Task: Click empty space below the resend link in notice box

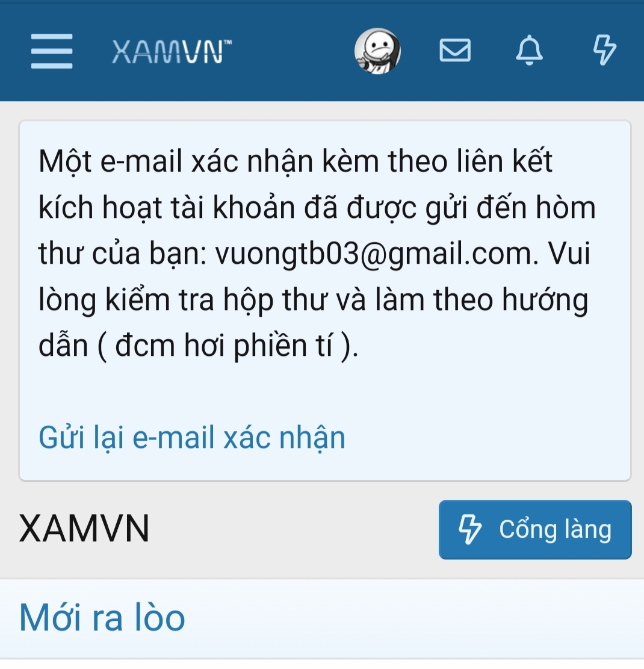Action: 324,468
